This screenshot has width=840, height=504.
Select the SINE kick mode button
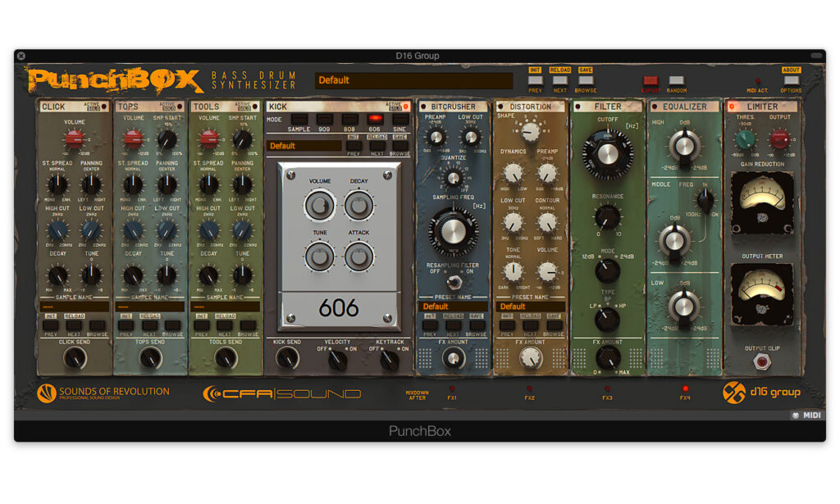399,119
